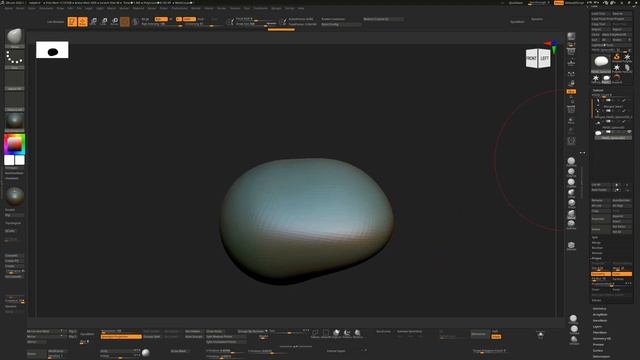Screen dimensions: 640x360
Task: Click the Append subtool button
Action: (x=622, y=216)
